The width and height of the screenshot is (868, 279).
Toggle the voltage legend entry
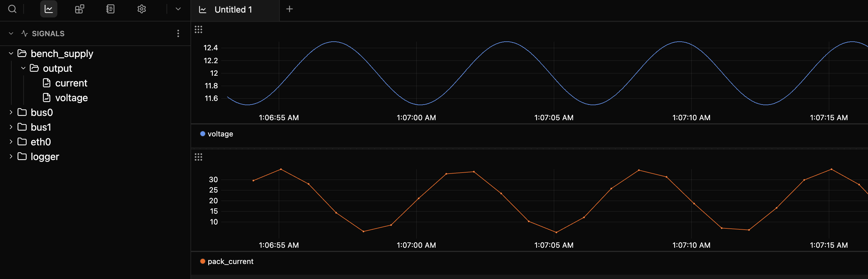pyautogui.click(x=217, y=134)
